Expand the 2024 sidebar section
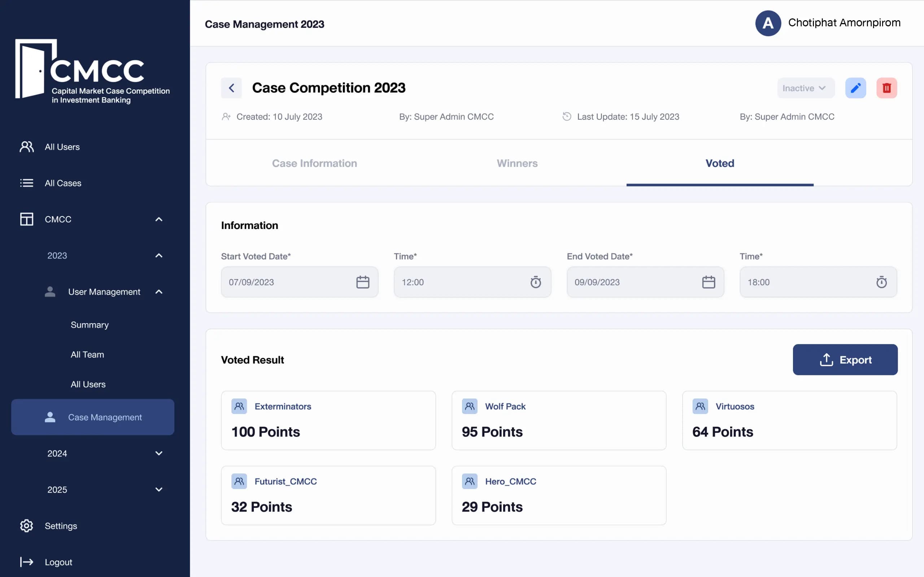This screenshot has width=924, height=577. (159, 453)
